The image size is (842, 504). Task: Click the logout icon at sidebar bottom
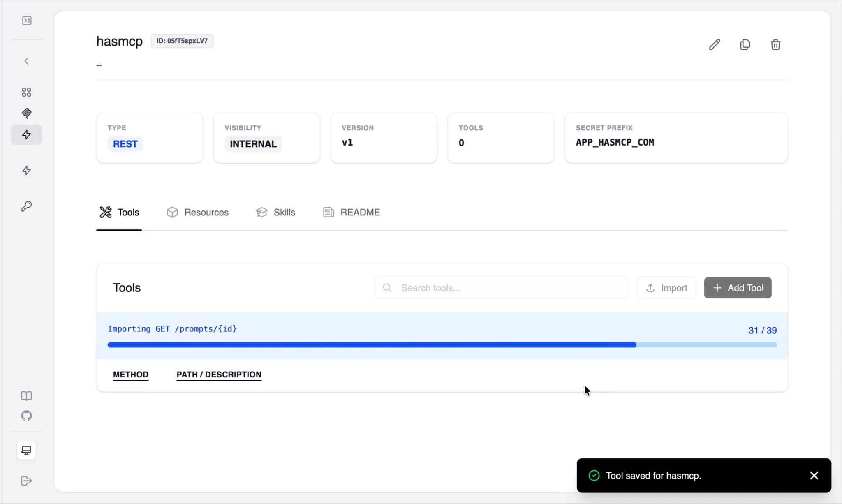tap(26, 481)
